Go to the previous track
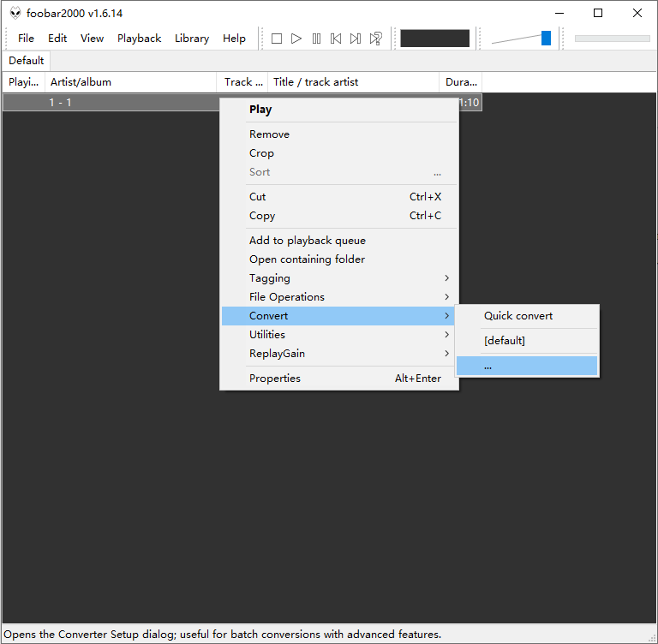 pos(336,39)
